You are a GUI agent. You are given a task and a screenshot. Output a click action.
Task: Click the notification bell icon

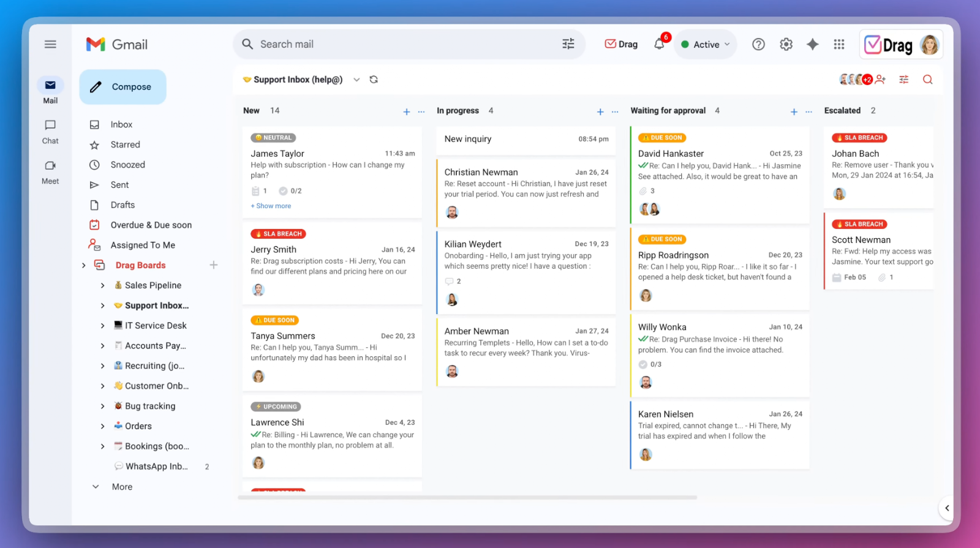click(659, 44)
